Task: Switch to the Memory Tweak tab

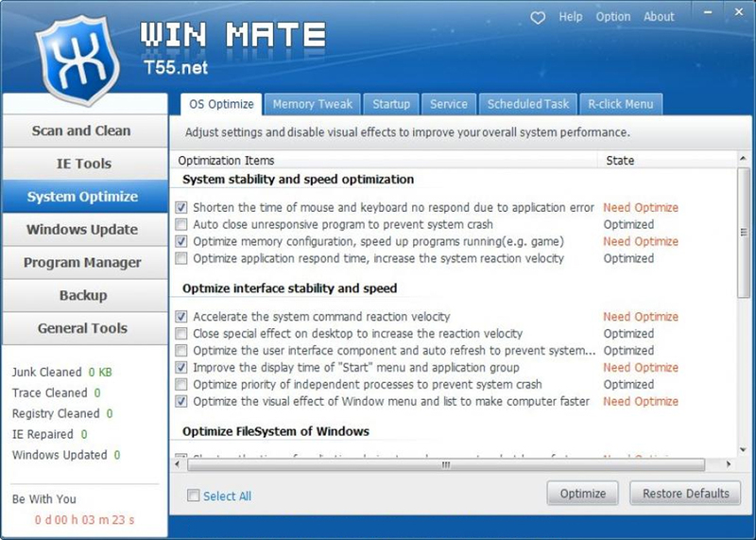Action: 312,104
